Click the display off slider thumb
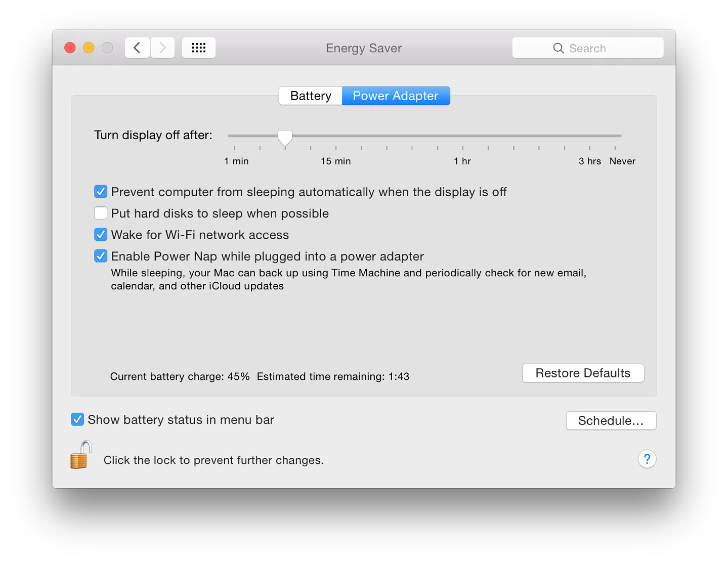This screenshot has width=728, height=563. coord(285,138)
